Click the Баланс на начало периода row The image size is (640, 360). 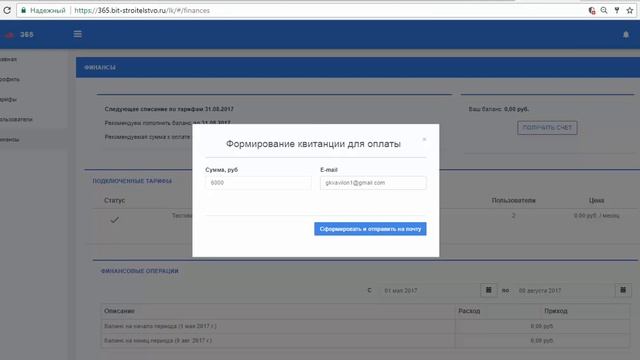(365, 326)
